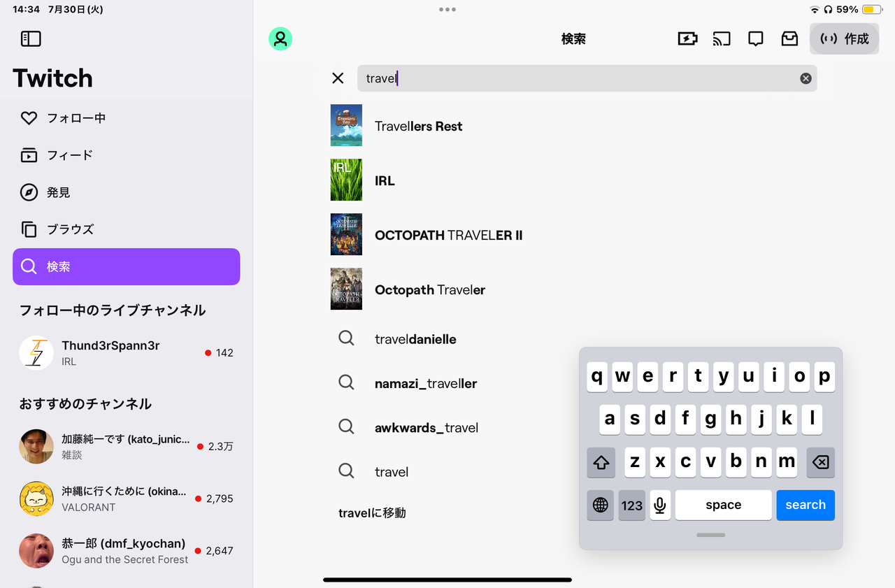Open the Thund3rSpann3r live channel

(x=127, y=353)
